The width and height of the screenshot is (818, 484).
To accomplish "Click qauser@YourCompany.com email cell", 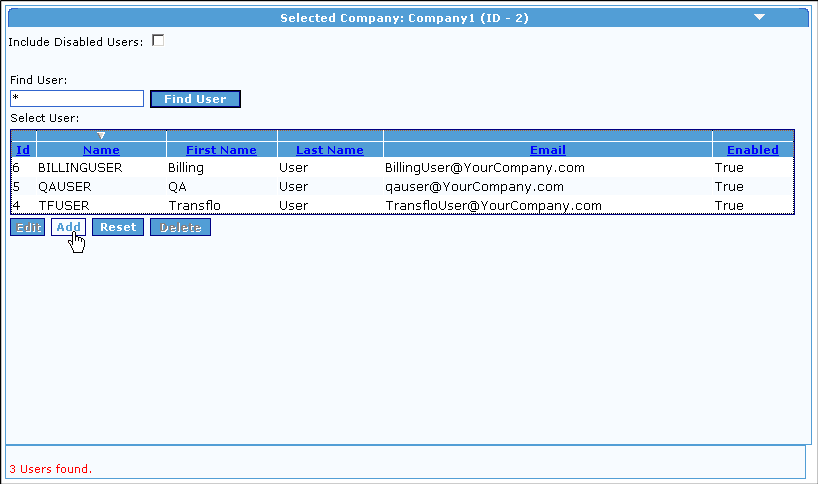I will [x=474, y=187].
